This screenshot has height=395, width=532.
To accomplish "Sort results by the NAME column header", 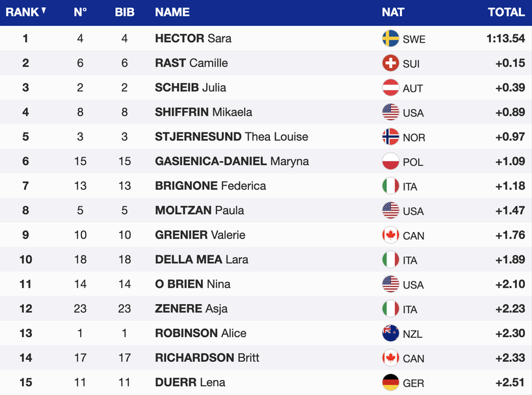I will [x=172, y=12].
